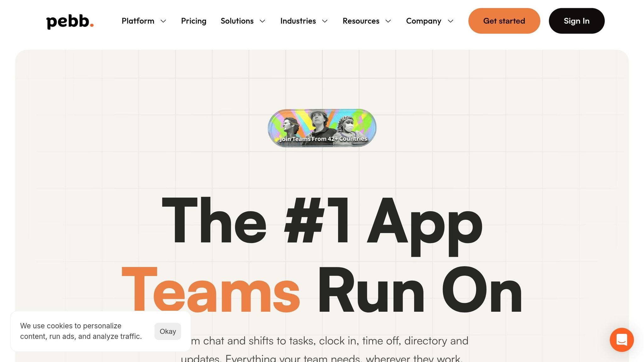Click the orange Teams headline word
Screen dimensions: 644x362
(x=211, y=290)
